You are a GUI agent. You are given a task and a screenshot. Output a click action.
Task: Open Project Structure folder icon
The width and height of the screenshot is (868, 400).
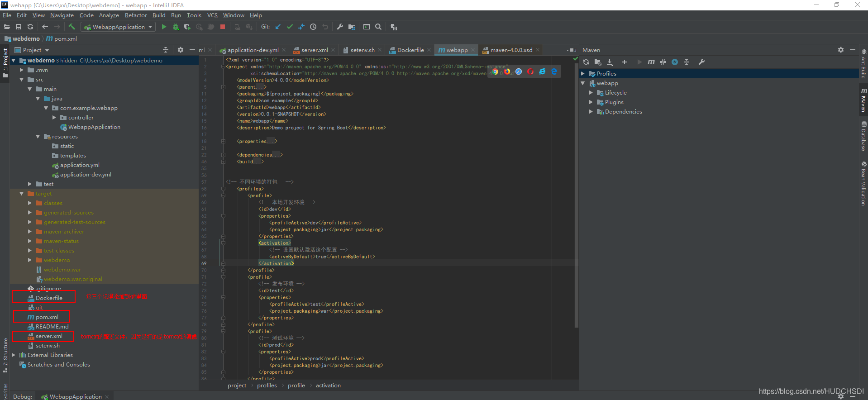[x=352, y=27]
